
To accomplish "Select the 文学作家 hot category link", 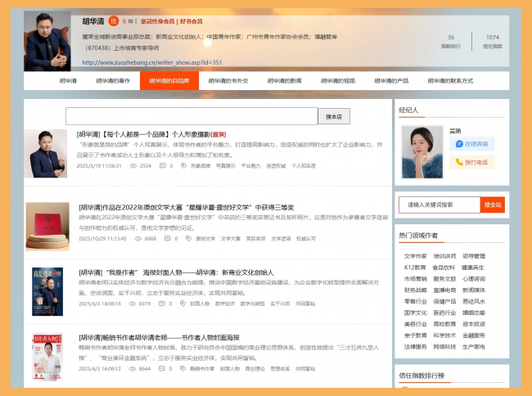I will click(416, 256).
